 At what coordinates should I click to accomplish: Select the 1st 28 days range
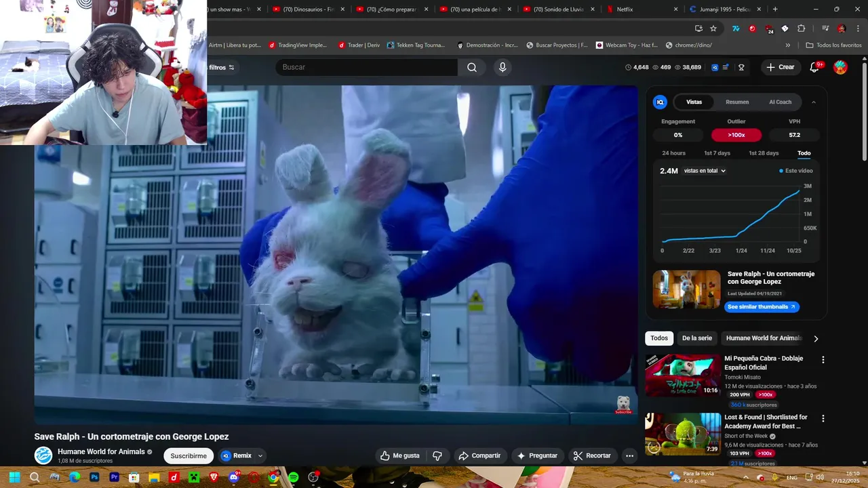tap(764, 153)
